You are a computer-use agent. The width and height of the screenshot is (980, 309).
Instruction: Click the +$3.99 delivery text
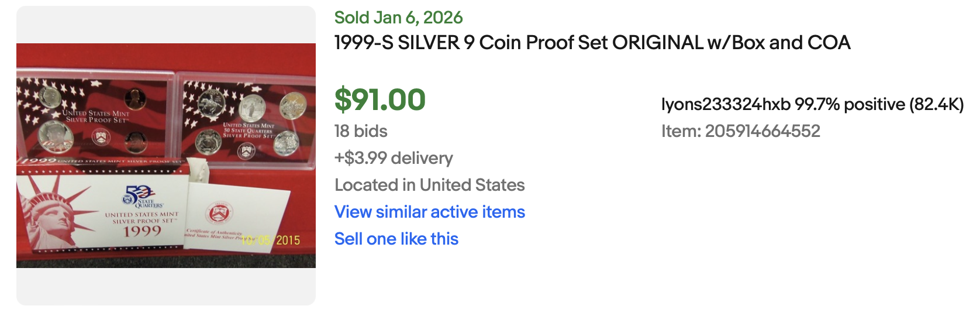click(x=394, y=158)
